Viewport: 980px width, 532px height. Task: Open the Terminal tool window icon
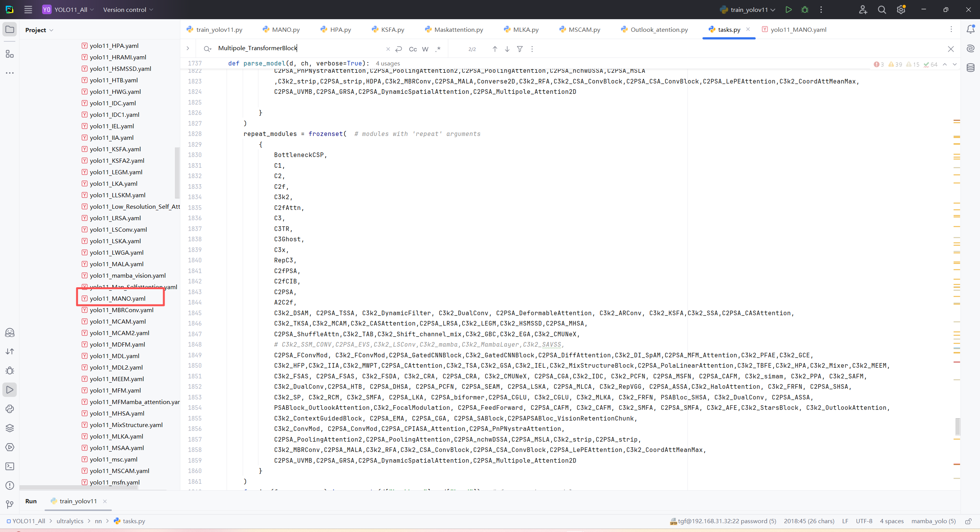pyautogui.click(x=10, y=466)
